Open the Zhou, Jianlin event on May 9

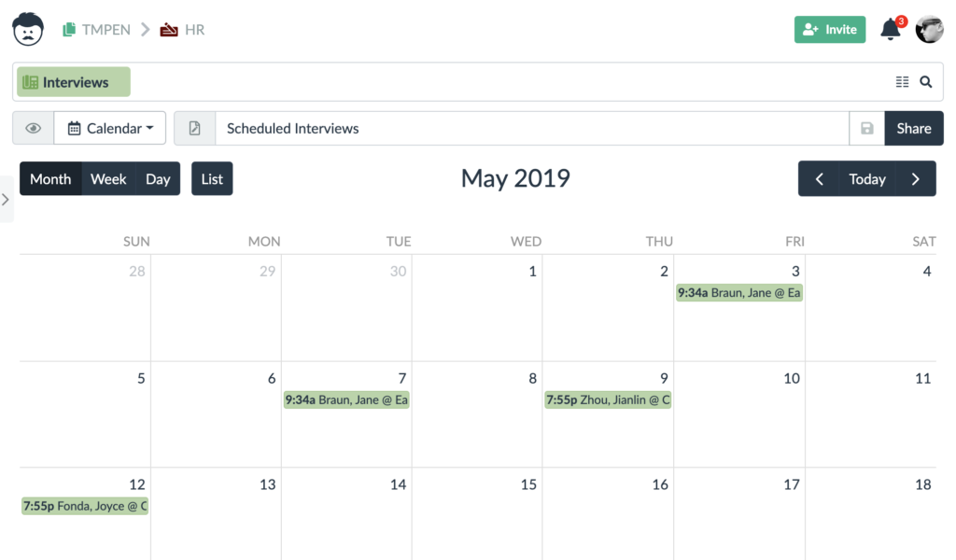(608, 400)
